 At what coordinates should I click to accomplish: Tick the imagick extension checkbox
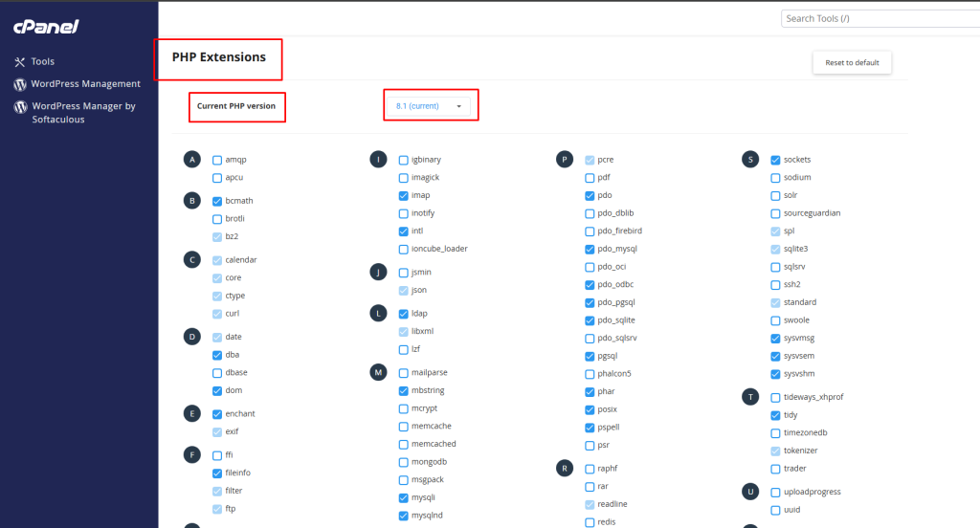(x=403, y=178)
